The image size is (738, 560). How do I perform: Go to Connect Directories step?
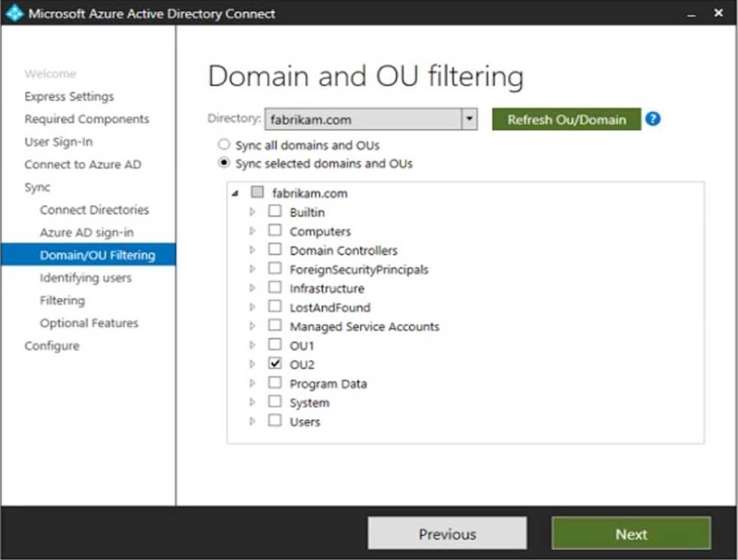(x=94, y=210)
